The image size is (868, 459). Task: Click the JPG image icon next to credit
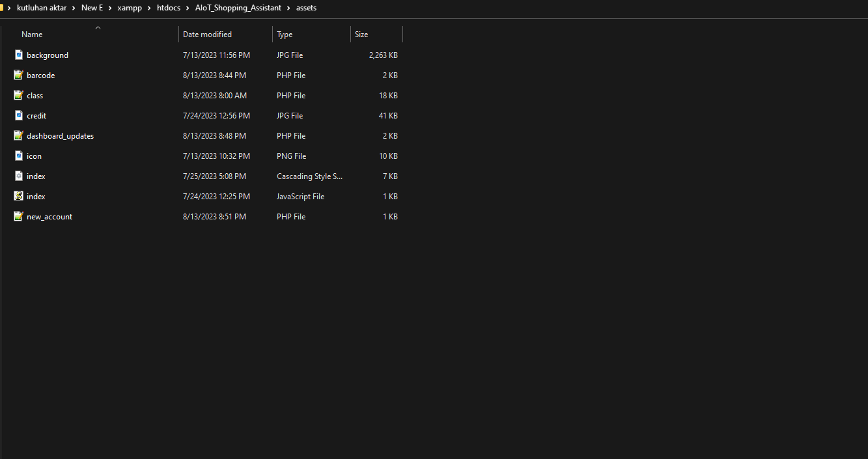[18, 115]
